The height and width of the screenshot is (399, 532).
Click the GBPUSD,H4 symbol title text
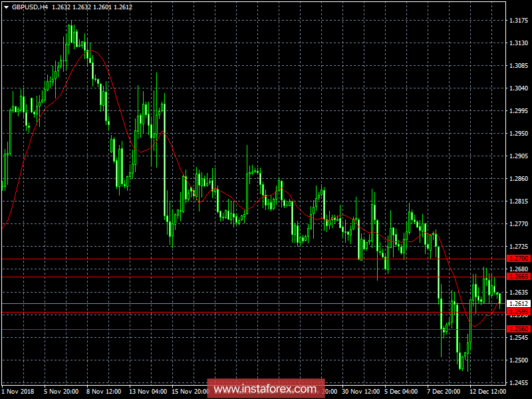coord(30,7)
